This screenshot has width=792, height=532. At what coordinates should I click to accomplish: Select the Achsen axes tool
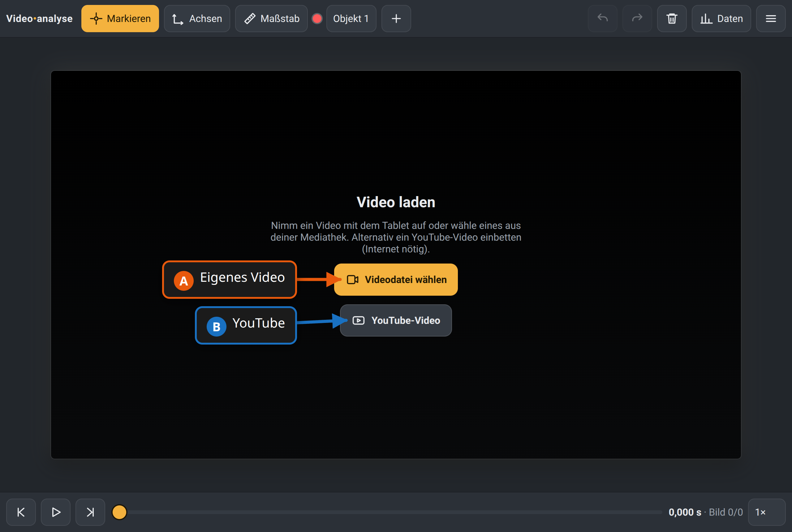click(x=197, y=19)
